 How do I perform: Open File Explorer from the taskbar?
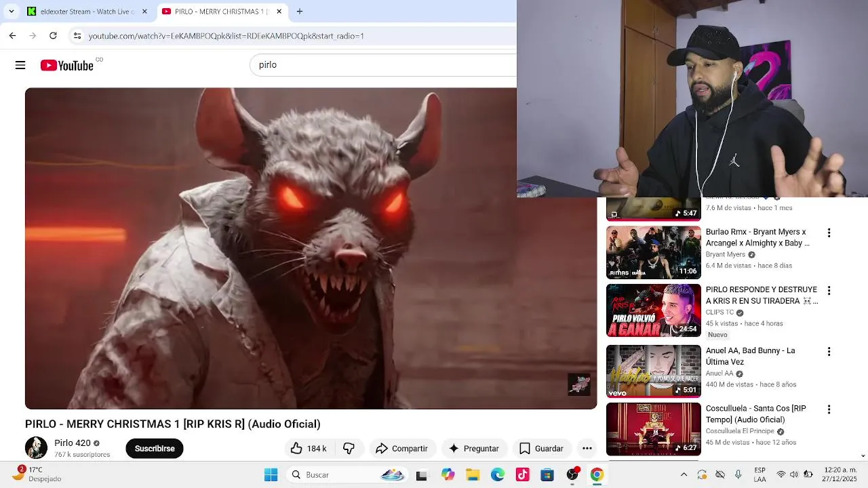(x=473, y=474)
